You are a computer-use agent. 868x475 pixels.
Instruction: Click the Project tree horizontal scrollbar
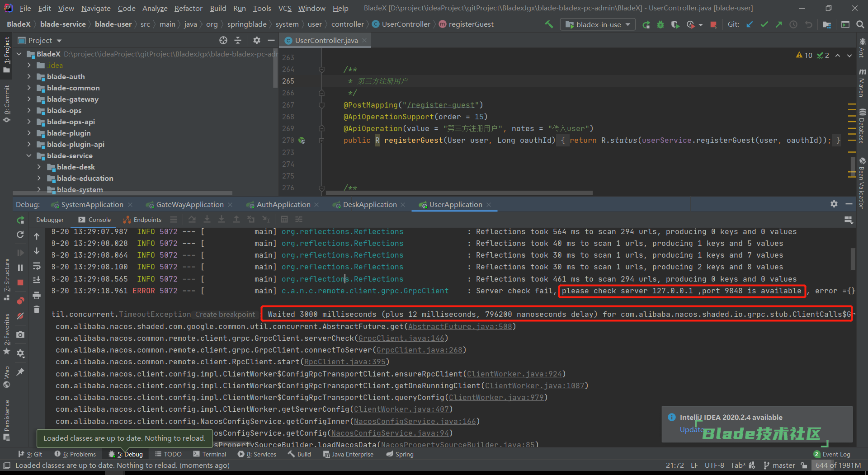[123, 193]
